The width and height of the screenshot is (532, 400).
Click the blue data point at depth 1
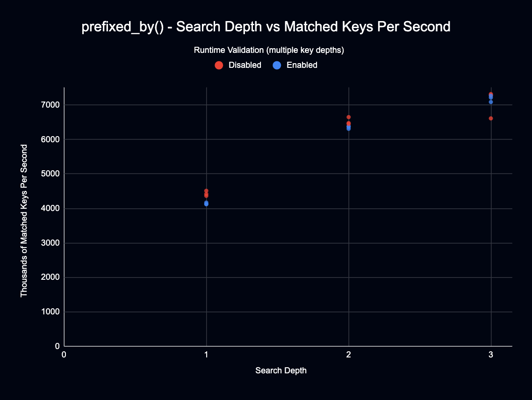coord(206,204)
